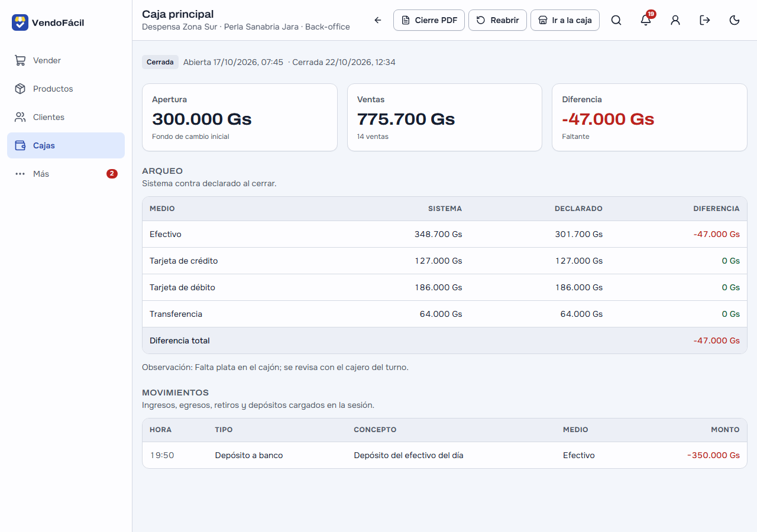757x532 pixels.
Task: Select the Transferencia row
Action: [445, 314]
